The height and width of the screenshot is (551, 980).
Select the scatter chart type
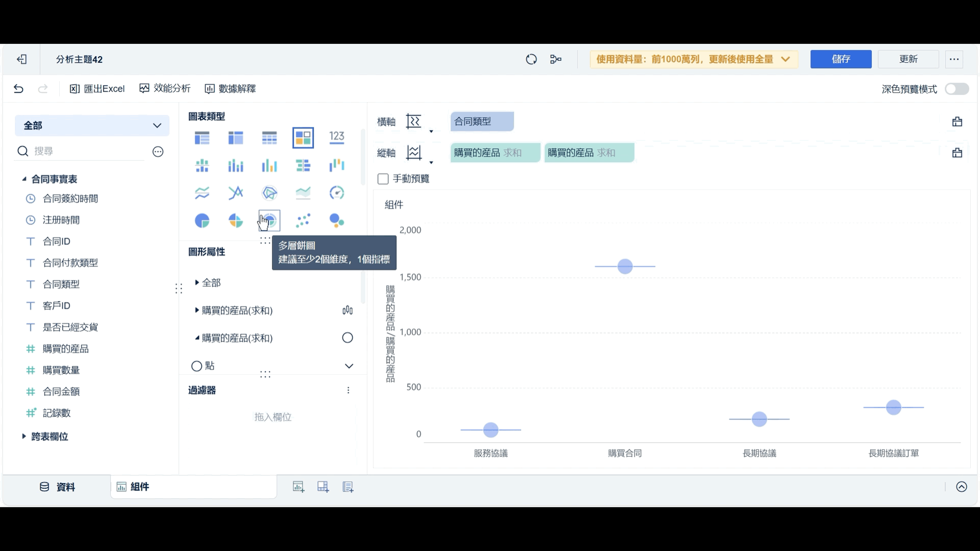[303, 221]
